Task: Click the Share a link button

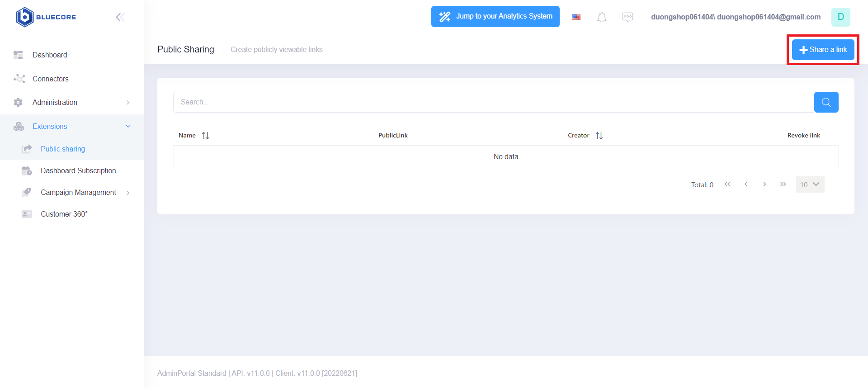Action: (x=823, y=50)
